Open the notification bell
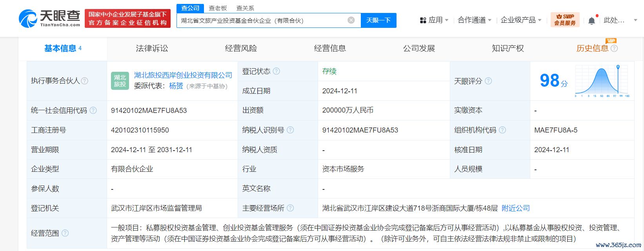 592,20
